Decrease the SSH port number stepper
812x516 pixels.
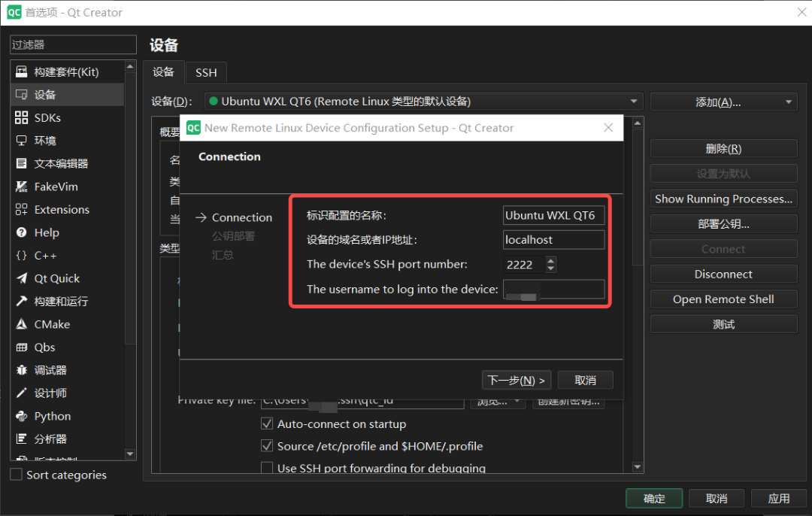(x=551, y=269)
